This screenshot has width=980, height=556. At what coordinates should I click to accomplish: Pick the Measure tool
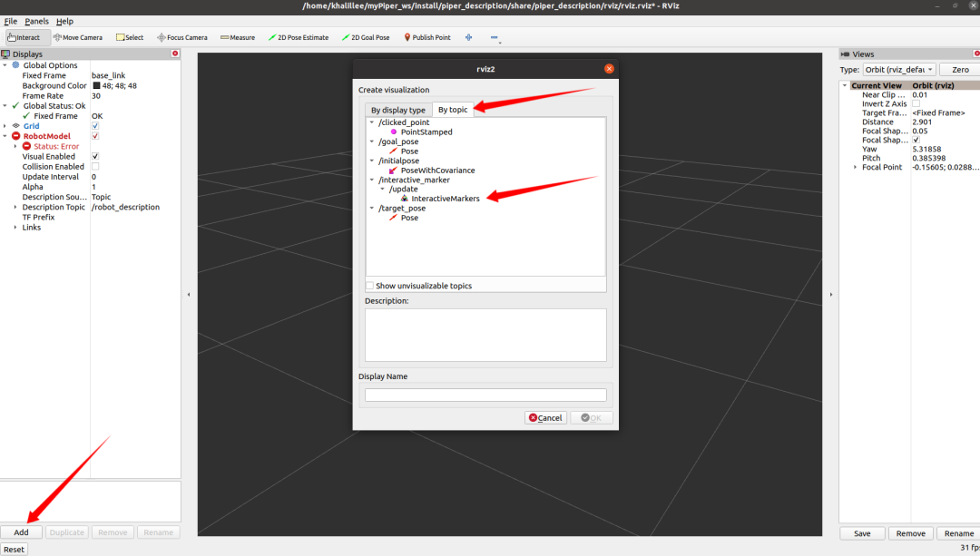pos(237,37)
